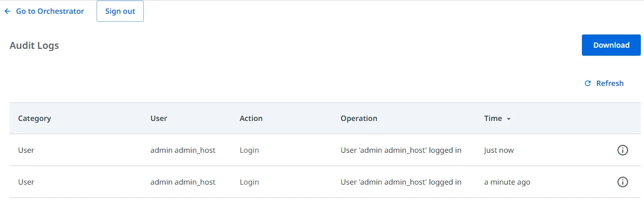Click Login action in 'Just now' row
644x200 pixels.
[x=249, y=150]
